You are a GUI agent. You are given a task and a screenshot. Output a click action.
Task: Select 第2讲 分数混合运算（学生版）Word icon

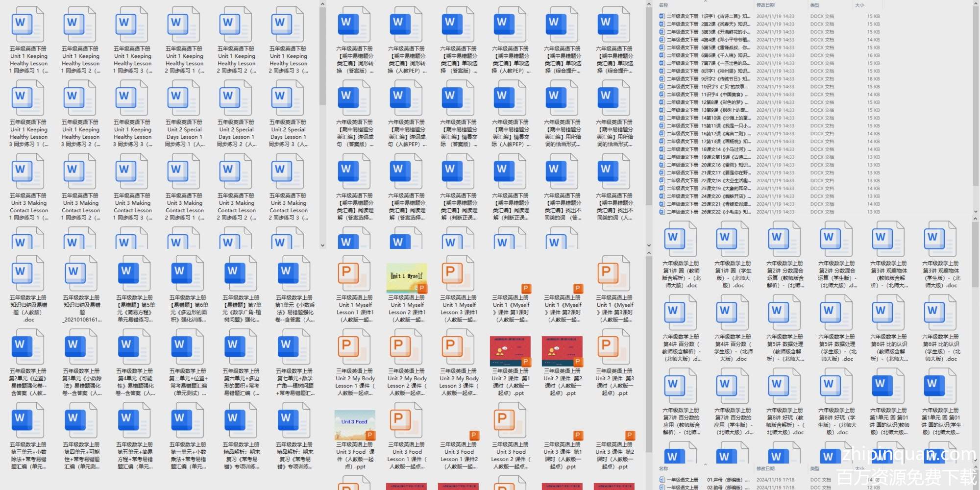(836, 239)
